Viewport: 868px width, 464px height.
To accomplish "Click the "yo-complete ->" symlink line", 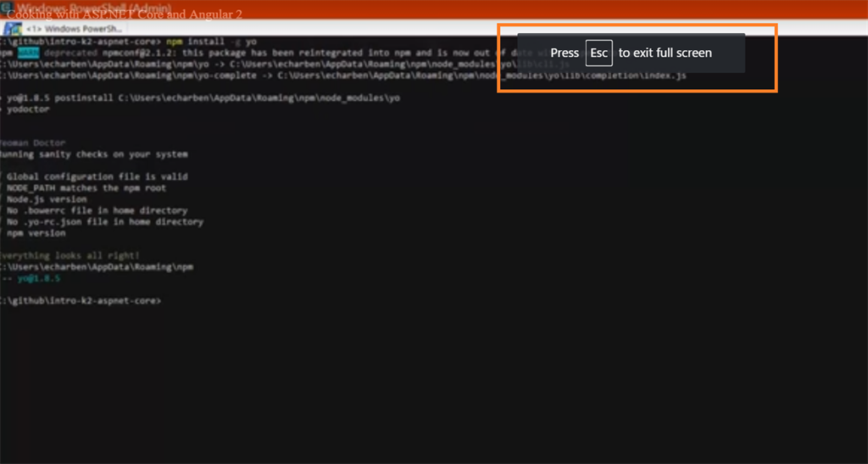I will pyautogui.click(x=343, y=75).
